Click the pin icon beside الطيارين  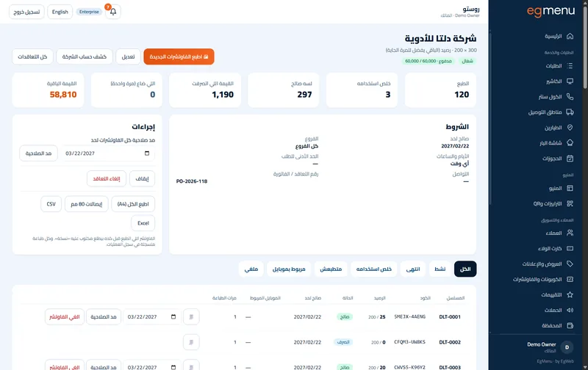point(570,127)
